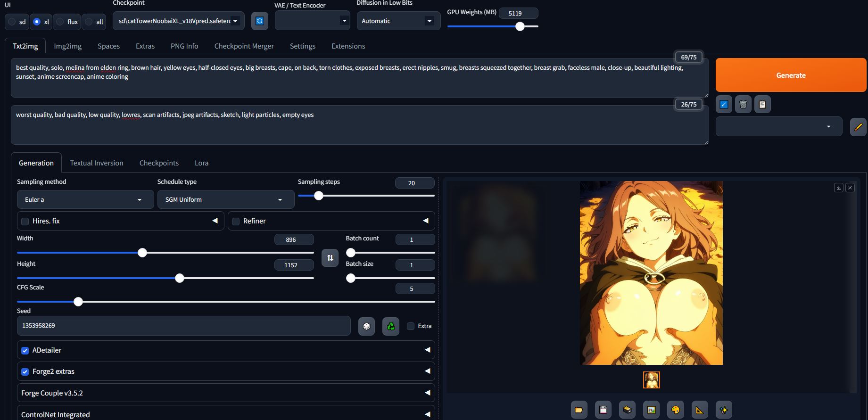Click the Width slider handle

click(142, 253)
